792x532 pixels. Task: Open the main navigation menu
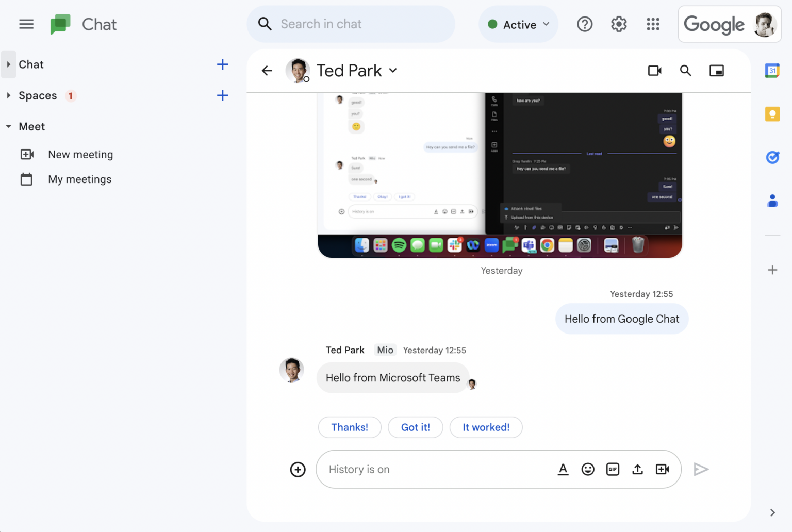pos(26,24)
